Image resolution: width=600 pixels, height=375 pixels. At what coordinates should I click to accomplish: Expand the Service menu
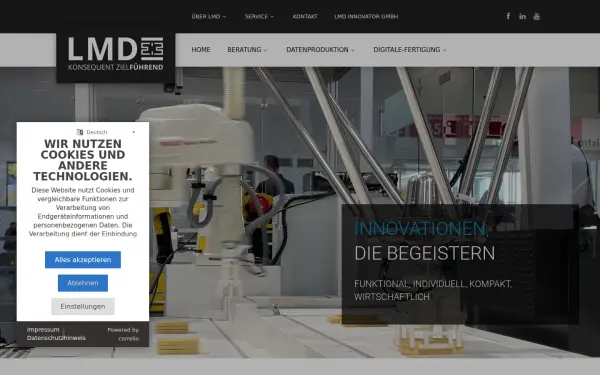click(x=259, y=16)
